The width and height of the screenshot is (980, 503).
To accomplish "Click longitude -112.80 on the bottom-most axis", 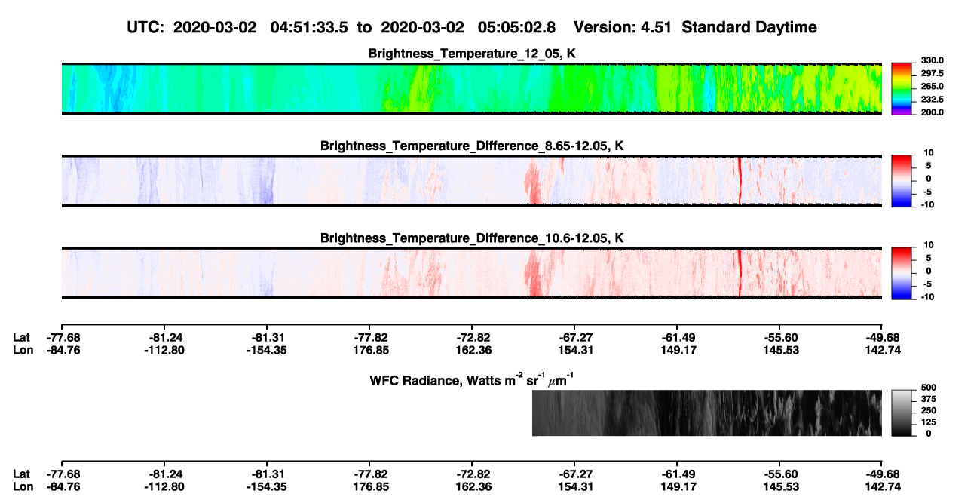I will (164, 486).
